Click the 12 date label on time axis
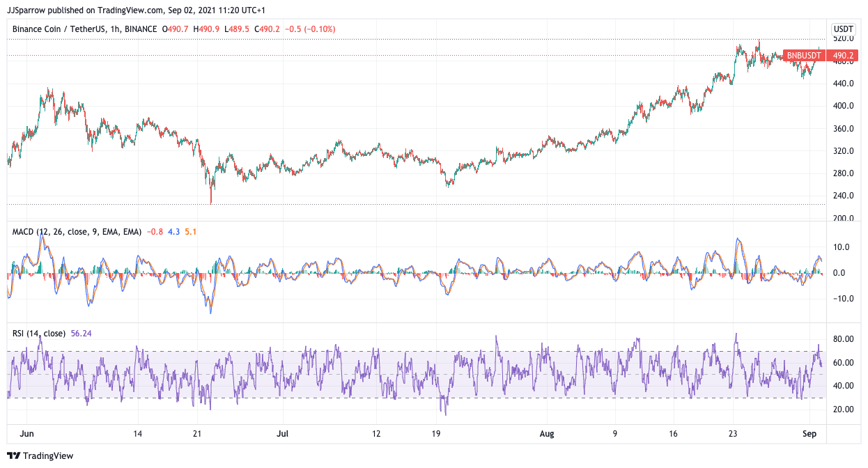 377,434
